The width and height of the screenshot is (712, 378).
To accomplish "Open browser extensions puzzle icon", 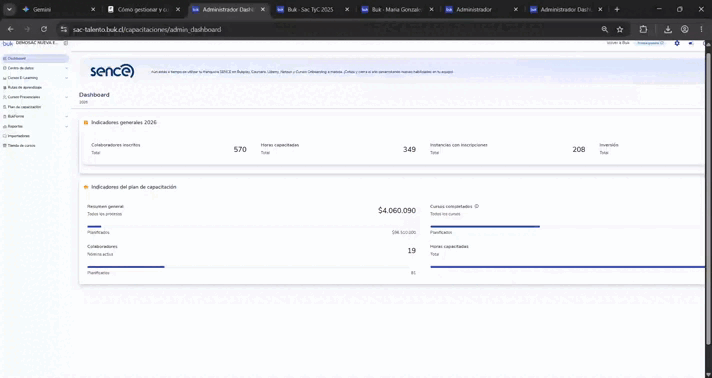I will [643, 29].
